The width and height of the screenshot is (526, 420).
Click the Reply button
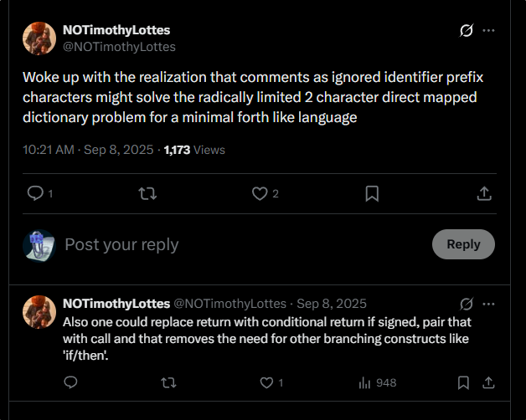coord(463,244)
